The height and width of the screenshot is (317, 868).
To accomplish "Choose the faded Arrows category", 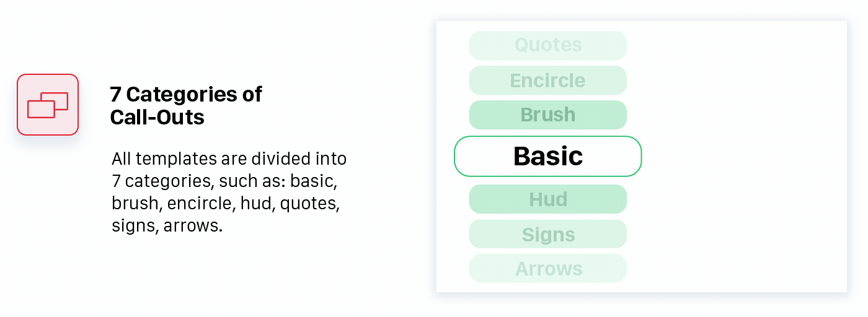I will [548, 269].
